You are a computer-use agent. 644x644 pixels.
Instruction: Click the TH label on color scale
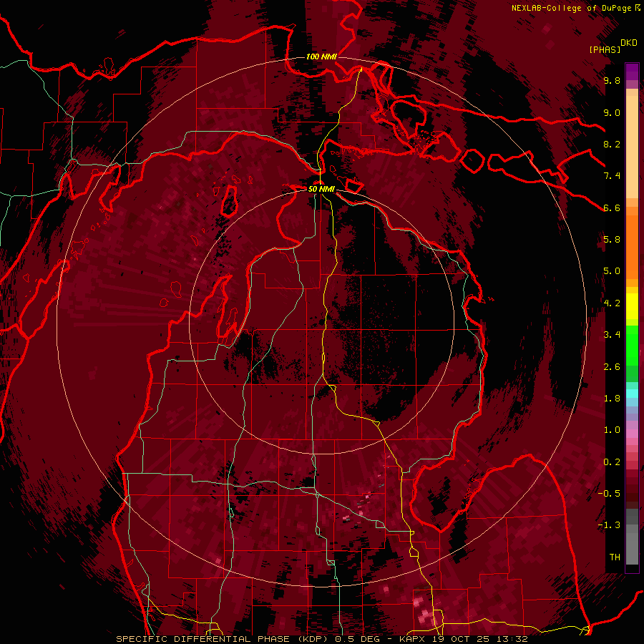coord(615,557)
